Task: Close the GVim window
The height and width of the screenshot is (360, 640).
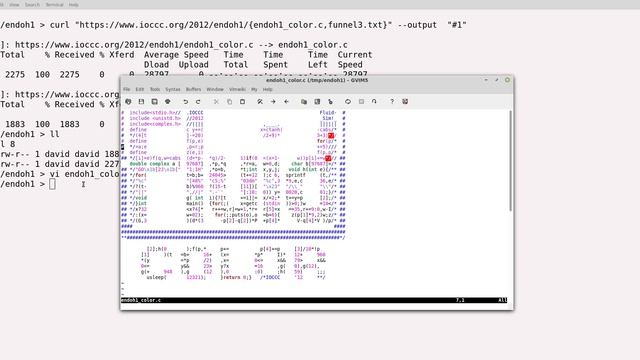Action: (x=507, y=80)
